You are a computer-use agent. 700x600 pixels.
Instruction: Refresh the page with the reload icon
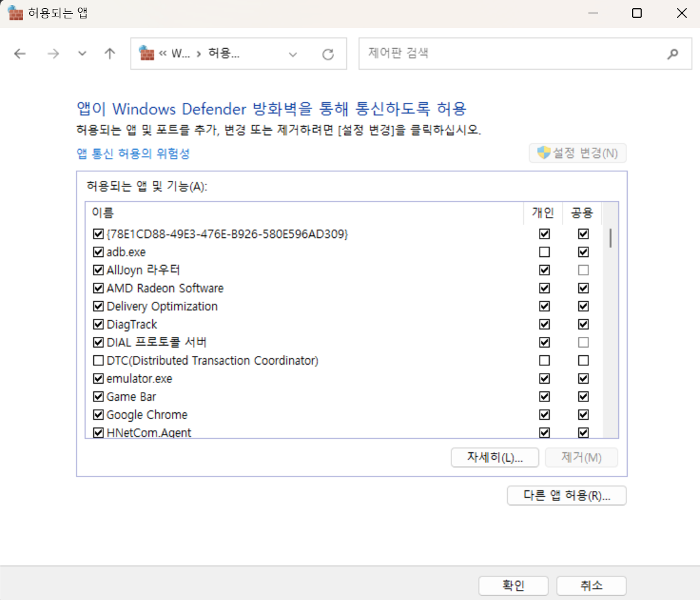coord(328,55)
